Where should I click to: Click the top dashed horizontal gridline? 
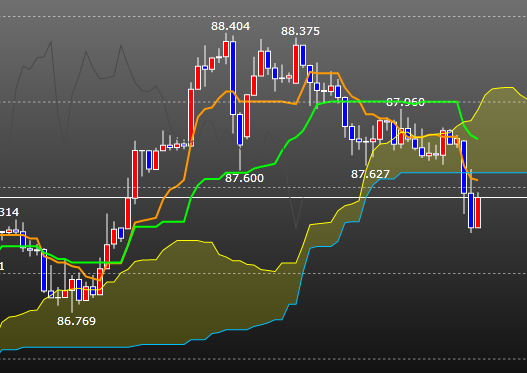[264, 16]
